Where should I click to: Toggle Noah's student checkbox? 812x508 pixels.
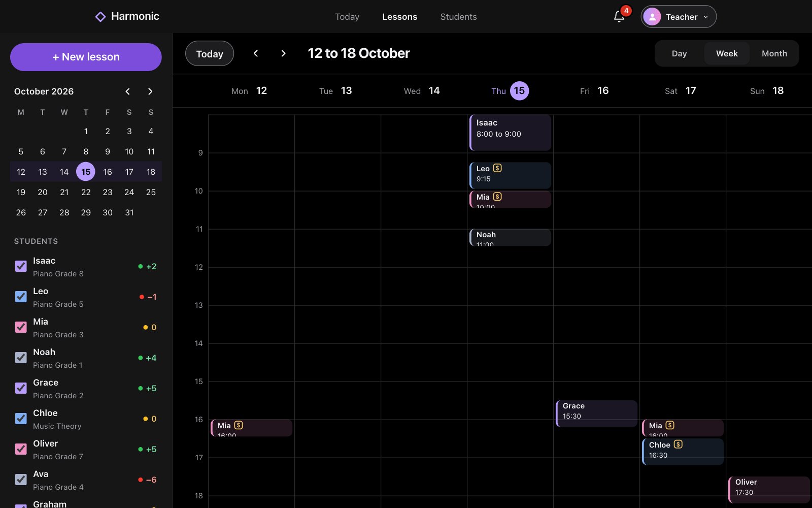tap(21, 358)
